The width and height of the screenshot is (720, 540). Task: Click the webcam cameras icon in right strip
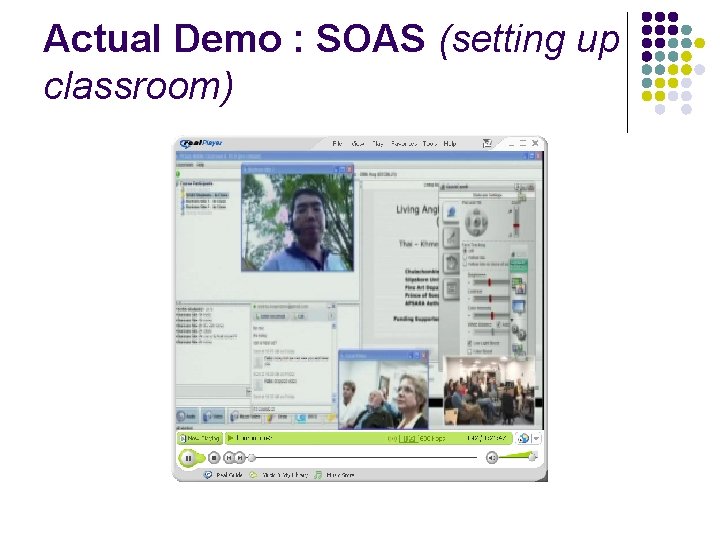tap(519, 331)
